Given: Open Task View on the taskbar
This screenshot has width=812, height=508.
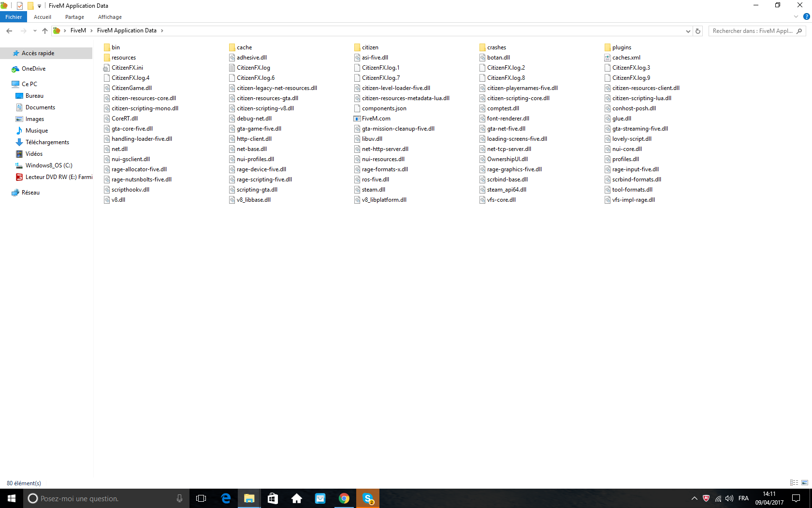Looking at the screenshot, I should pos(201,498).
